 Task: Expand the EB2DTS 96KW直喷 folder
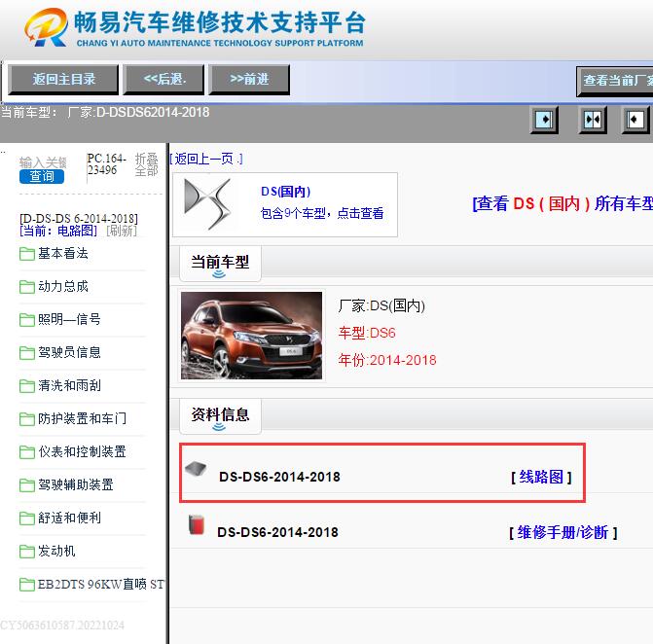point(101,584)
